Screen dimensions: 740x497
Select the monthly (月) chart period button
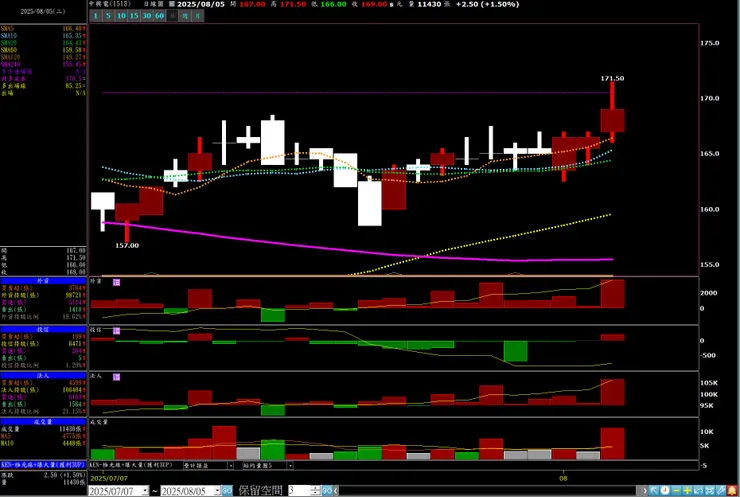tap(198, 16)
